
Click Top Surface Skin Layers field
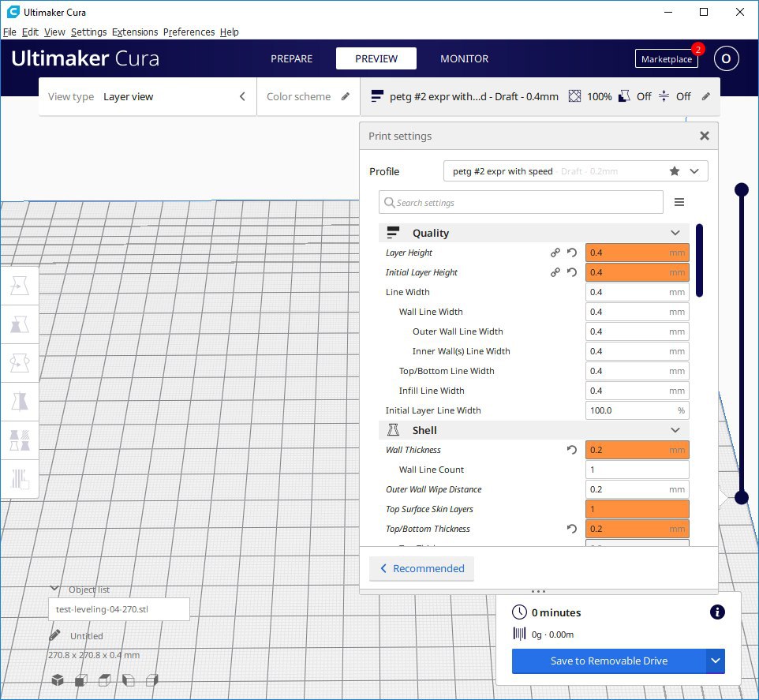click(637, 509)
